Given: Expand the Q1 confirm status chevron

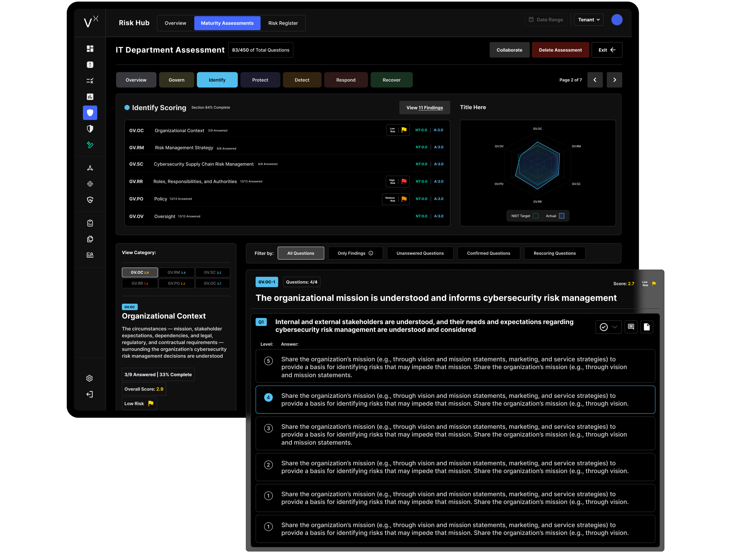Looking at the screenshot, I should click(614, 327).
